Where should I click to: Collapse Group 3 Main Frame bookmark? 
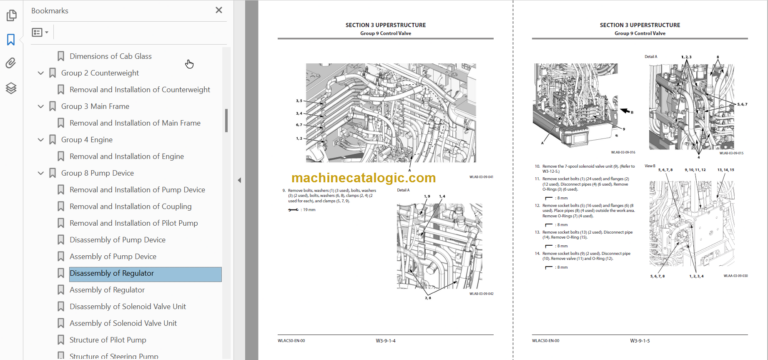coord(41,106)
